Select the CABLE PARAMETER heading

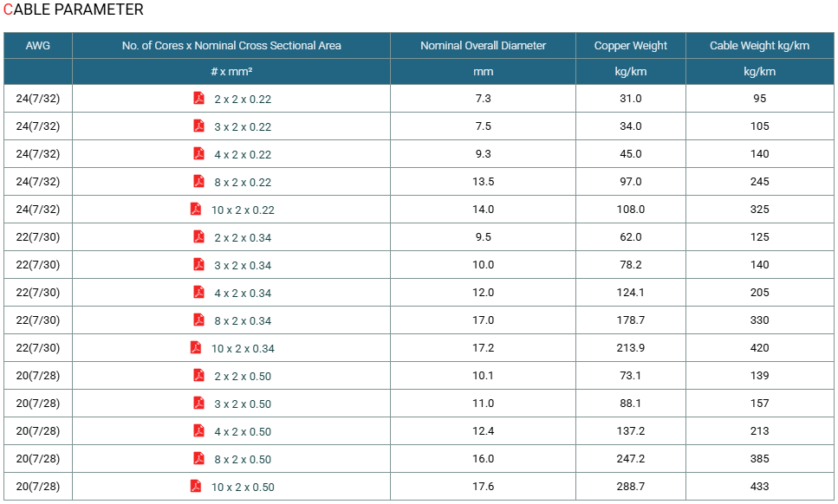[x=73, y=10]
